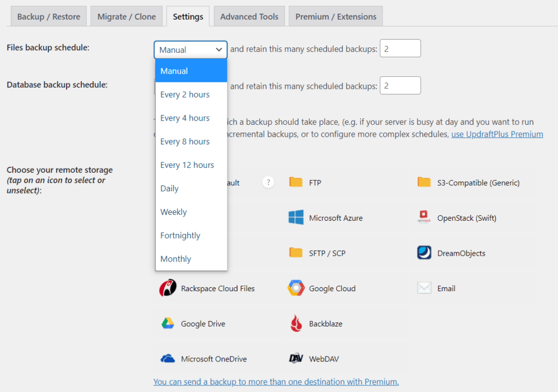Click the S3-Compatible (Generic) label
Viewport: 558px width, 392px height.
478,183
